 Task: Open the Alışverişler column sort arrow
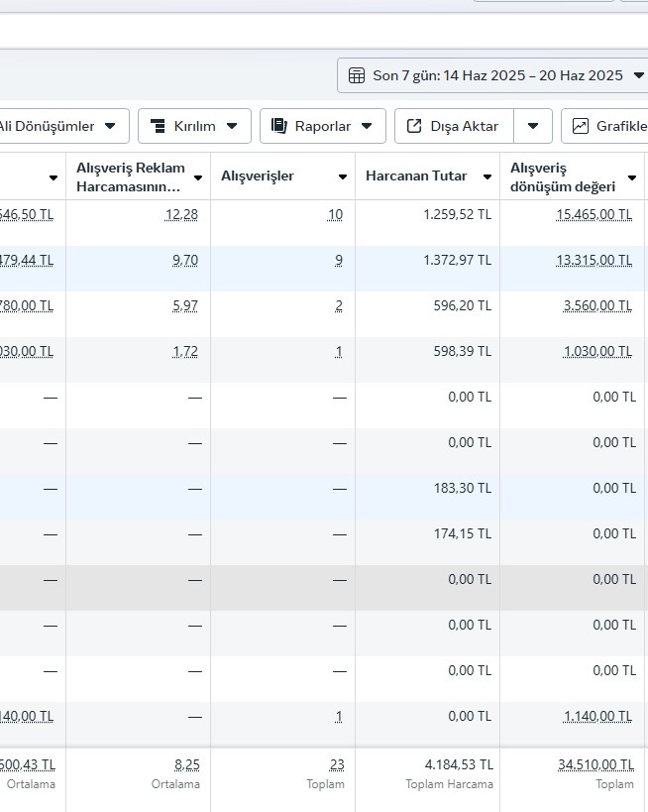(342, 177)
